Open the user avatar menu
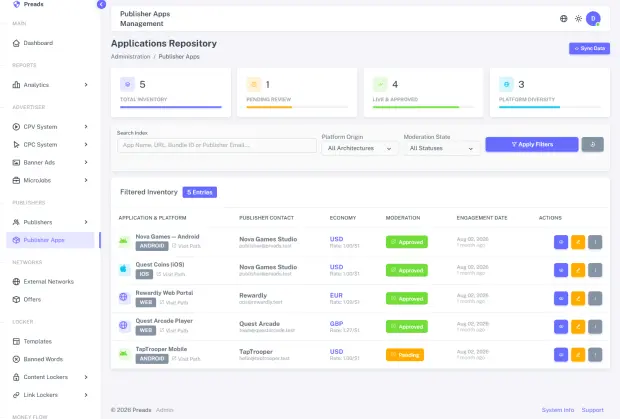Screen dimensions: 620x419 593,19
